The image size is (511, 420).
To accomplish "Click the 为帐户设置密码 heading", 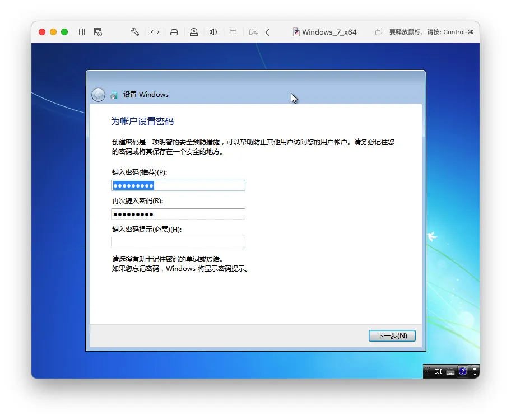I will point(142,121).
